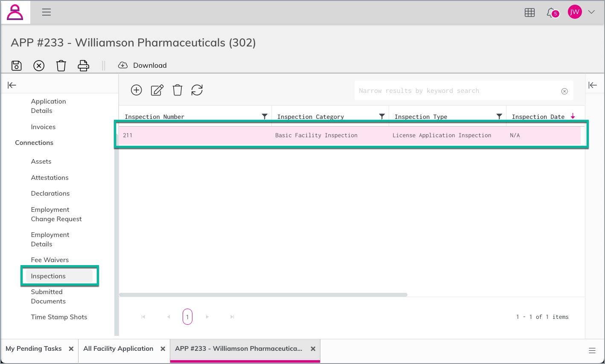Close the All Facility Application tab
Screen dimensions: 605x364
(163, 349)
